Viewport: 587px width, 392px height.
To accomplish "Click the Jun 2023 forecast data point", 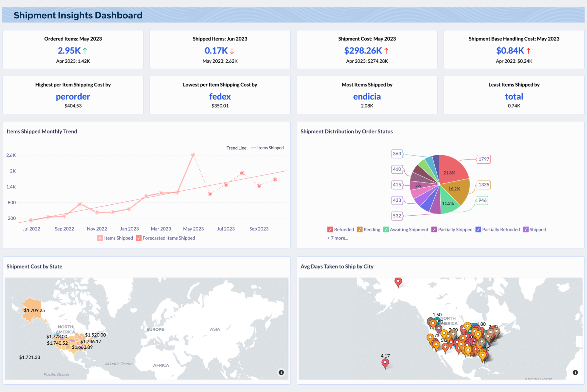I will click(210, 194).
